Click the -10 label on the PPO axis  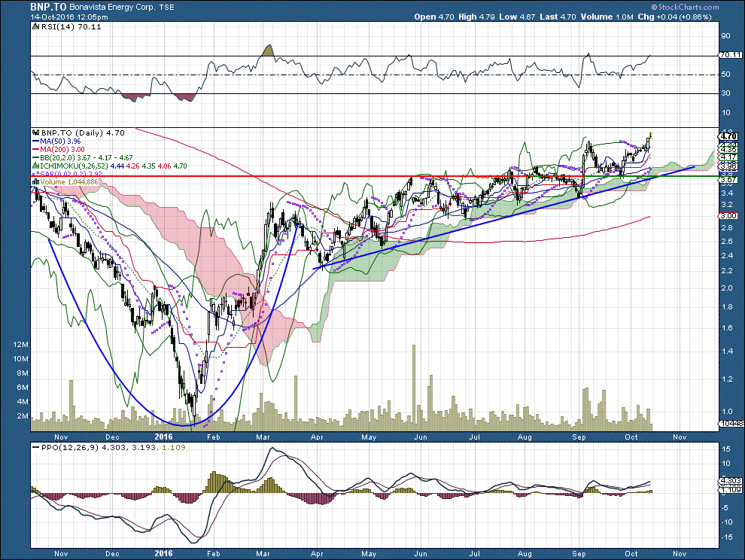pos(727,522)
